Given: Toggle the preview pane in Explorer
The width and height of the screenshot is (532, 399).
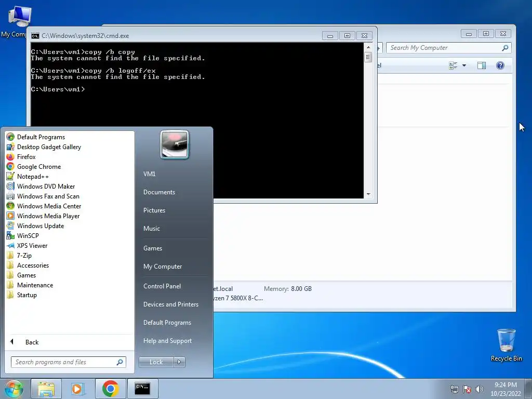Looking at the screenshot, I should (482, 65).
